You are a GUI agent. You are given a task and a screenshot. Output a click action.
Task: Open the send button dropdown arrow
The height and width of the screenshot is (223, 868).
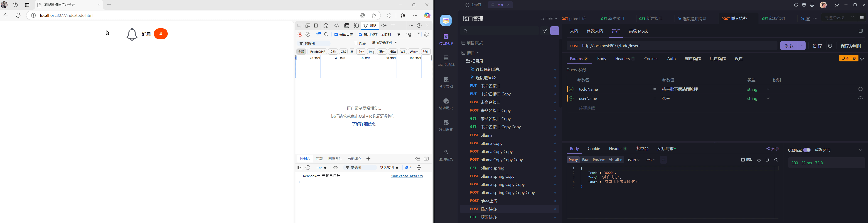tap(802, 46)
